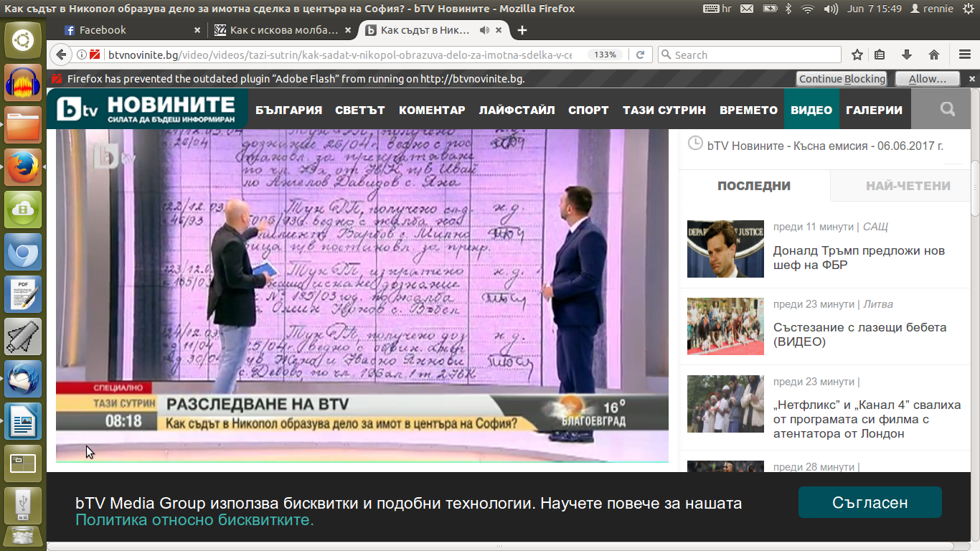Open the ВИДЕО menu section

tap(811, 109)
